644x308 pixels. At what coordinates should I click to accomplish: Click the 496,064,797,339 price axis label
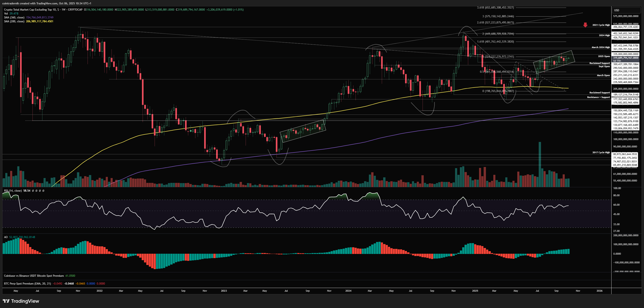click(626, 27)
